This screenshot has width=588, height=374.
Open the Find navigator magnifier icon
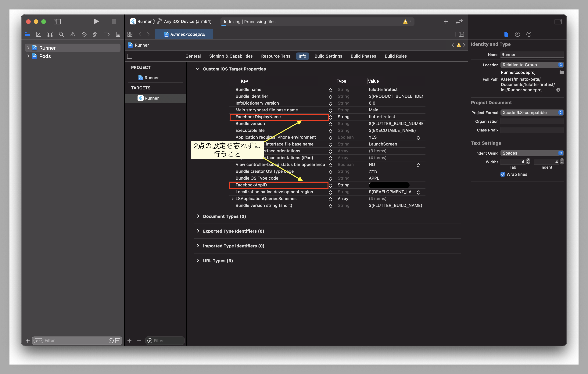tap(61, 34)
